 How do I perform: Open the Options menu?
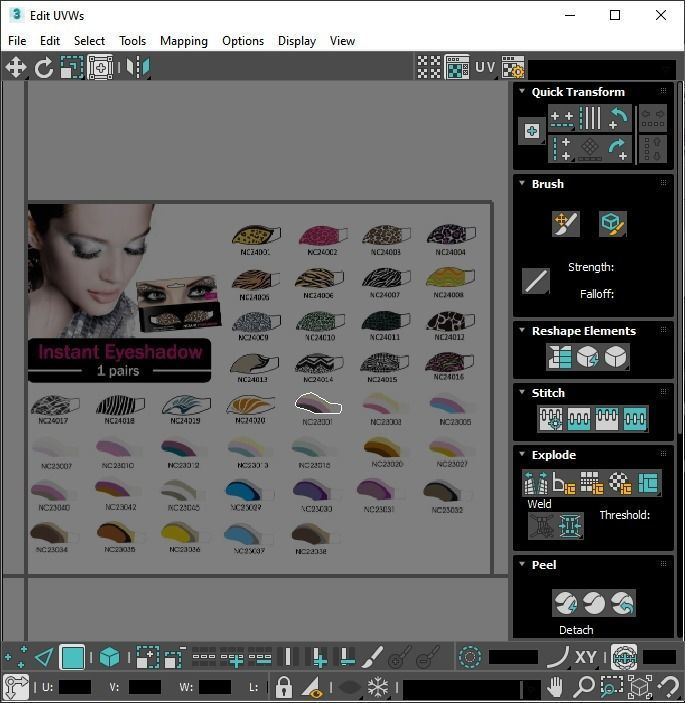pyautogui.click(x=243, y=41)
